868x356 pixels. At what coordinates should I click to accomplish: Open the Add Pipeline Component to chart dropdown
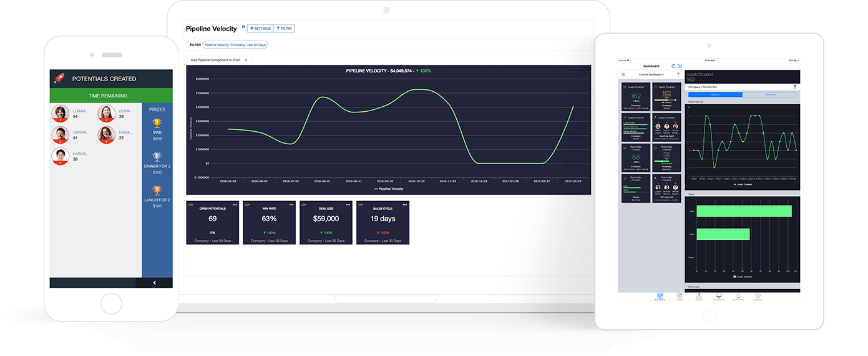pyautogui.click(x=219, y=60)
